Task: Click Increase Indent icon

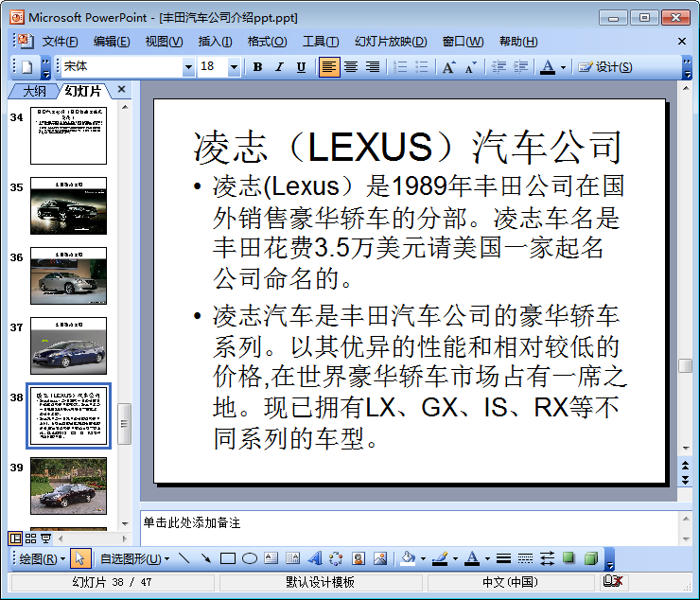Action: [x=520, y=67]
